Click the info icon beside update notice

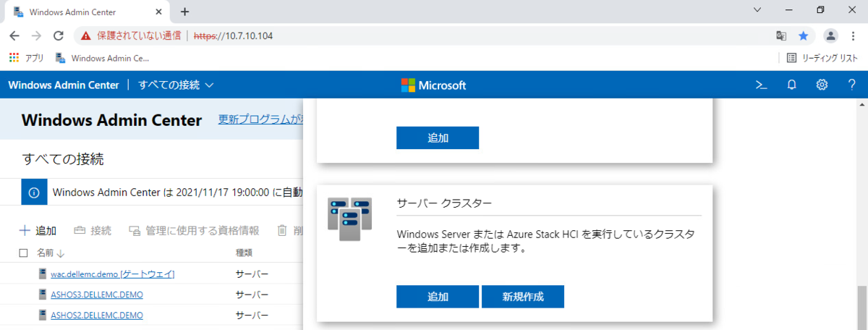point(33,193)
